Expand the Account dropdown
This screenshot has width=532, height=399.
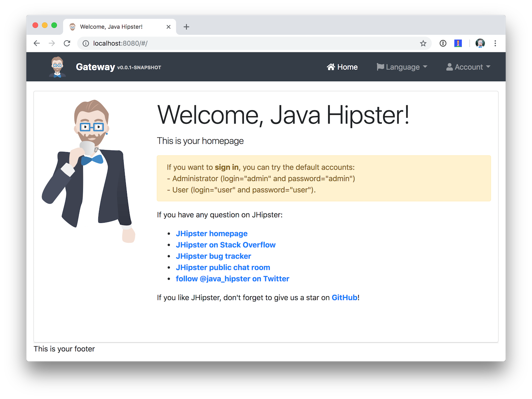(x=468, y=67)
